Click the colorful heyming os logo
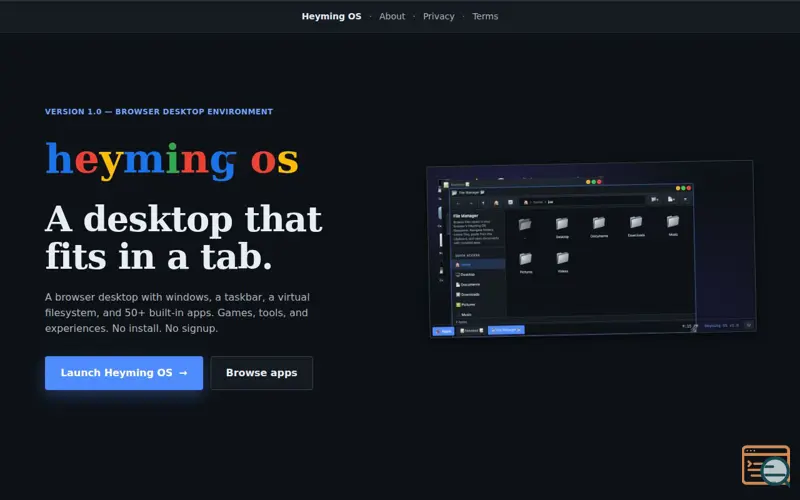 click(171, 161)
